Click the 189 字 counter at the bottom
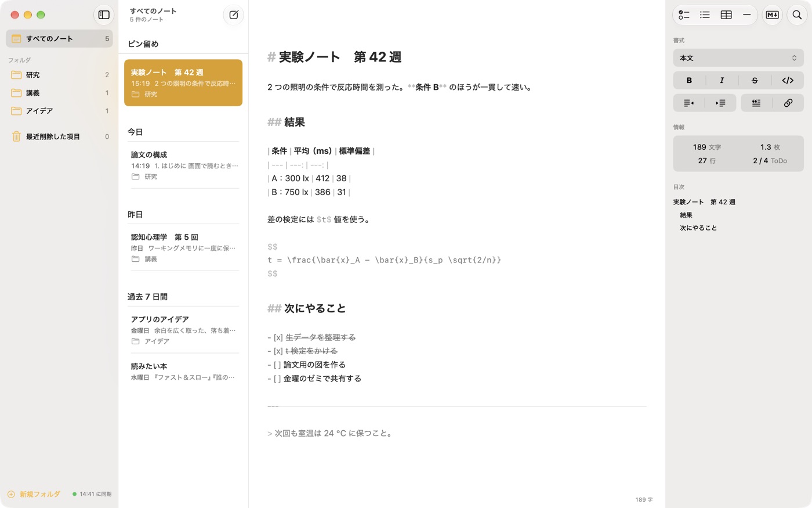 pyautogui.click(x=644, y=499)
